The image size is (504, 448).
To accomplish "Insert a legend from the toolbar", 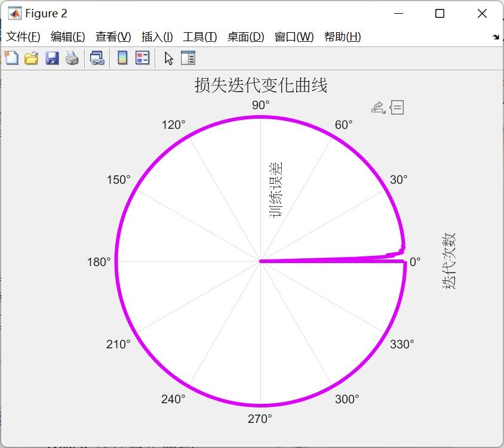I will [x=142, y=58].
